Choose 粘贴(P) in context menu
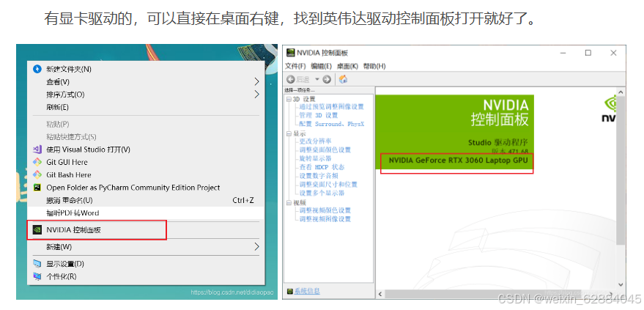Viewport: 644px width, 310px height. click(x=145, y=124)
